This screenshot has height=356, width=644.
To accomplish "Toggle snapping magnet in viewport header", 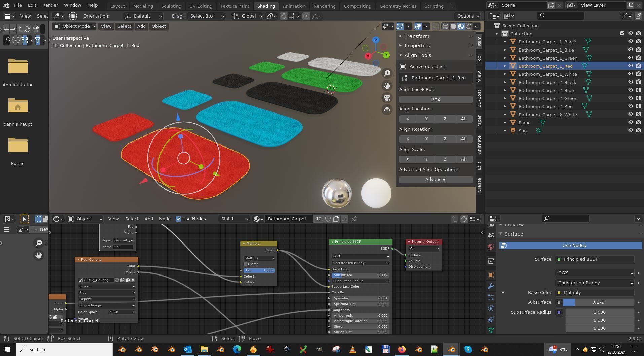I will click(284, 16).
